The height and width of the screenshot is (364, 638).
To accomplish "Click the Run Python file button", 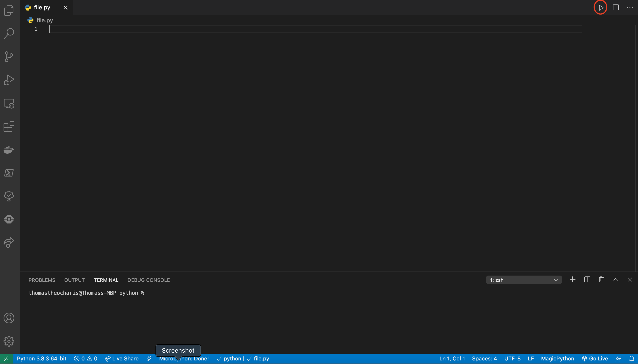I will pos(600,7).
